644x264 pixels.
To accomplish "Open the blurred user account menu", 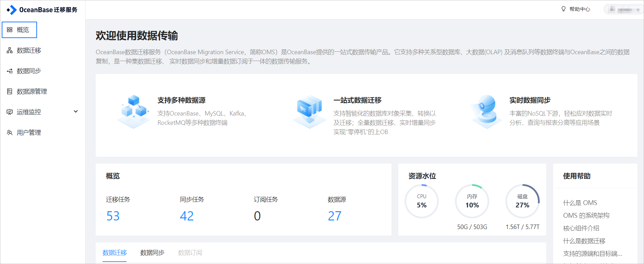I will 624,10.
